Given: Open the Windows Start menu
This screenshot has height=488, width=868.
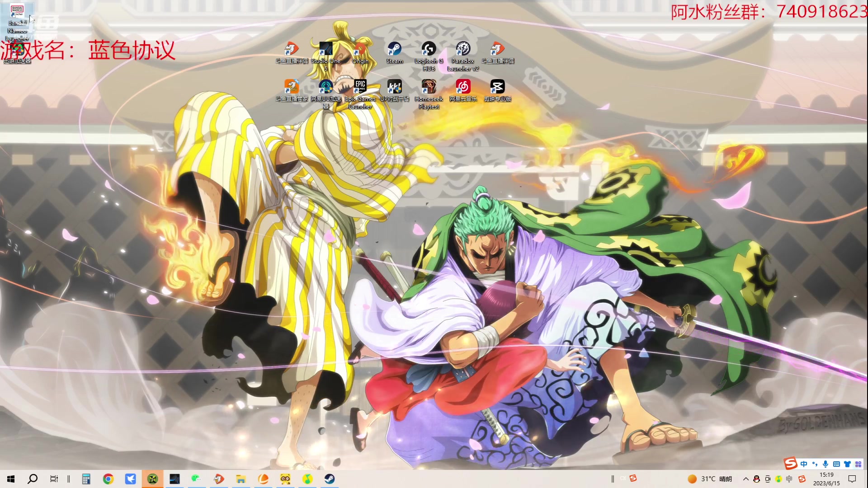Looking at the screenshot, I should 11,479.
